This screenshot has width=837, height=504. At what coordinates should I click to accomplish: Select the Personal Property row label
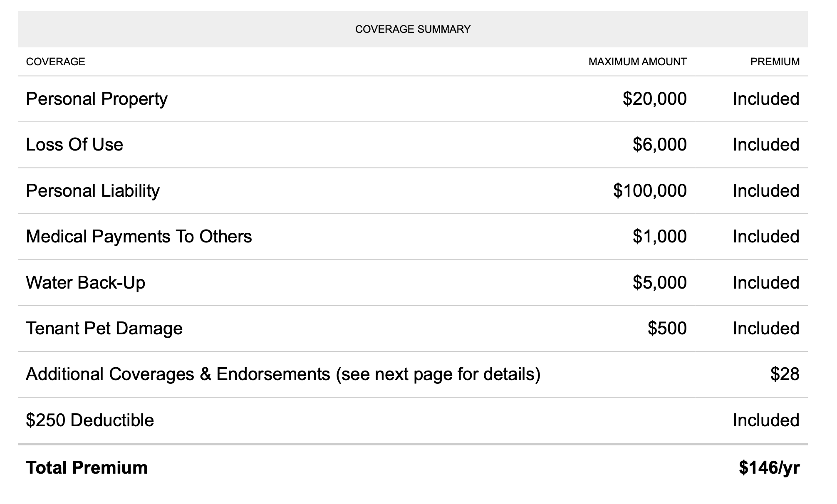pos(97,99)
